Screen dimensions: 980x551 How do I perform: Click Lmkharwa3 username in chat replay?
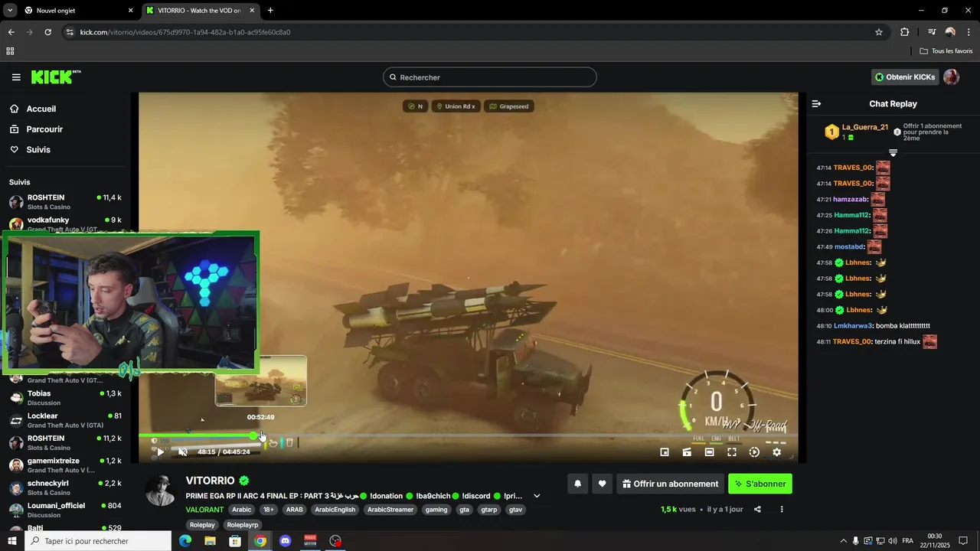[x=853, y=326]
